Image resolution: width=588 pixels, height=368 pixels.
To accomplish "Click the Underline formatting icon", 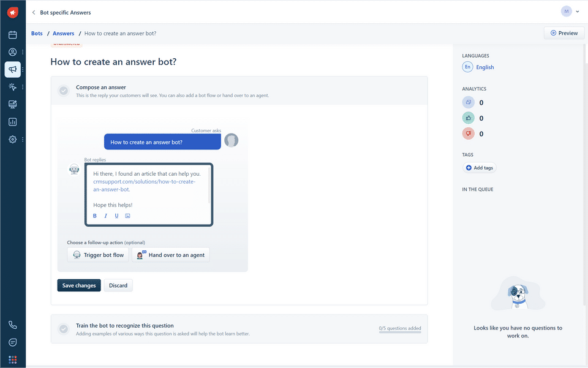I will [x=116, y=216].
